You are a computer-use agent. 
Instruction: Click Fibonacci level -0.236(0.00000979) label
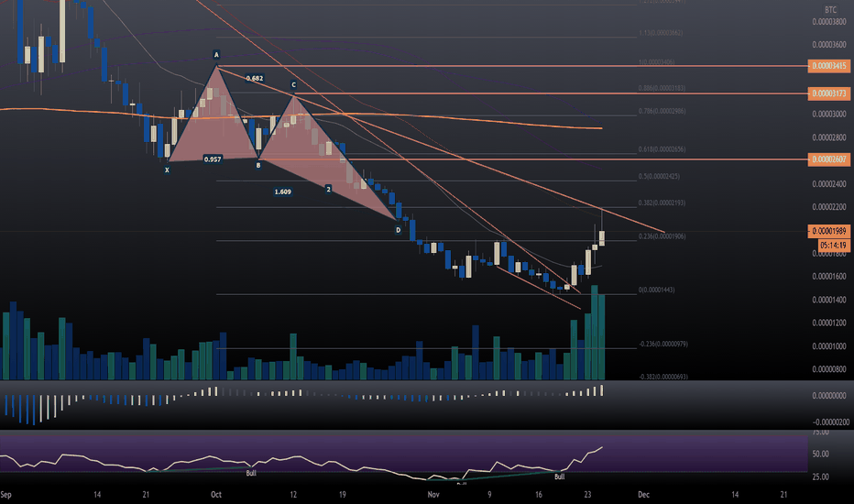coord(663,344)
